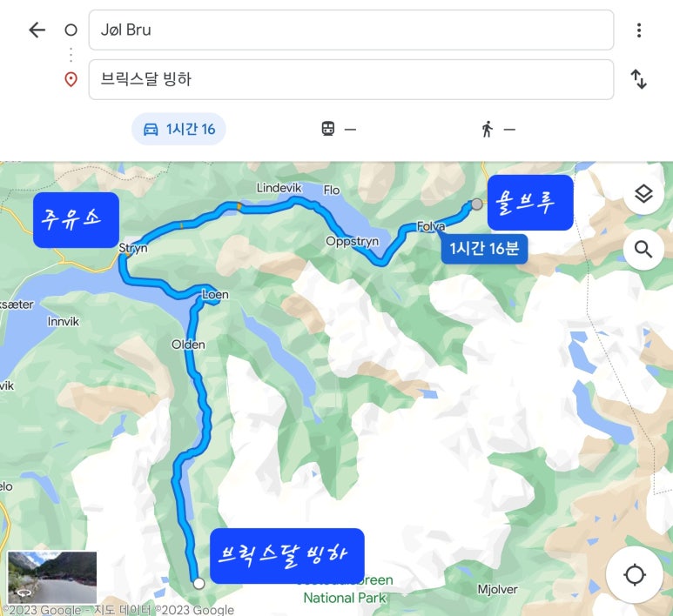
Task: Select the public transit mode tab
Action: [339, 129]
